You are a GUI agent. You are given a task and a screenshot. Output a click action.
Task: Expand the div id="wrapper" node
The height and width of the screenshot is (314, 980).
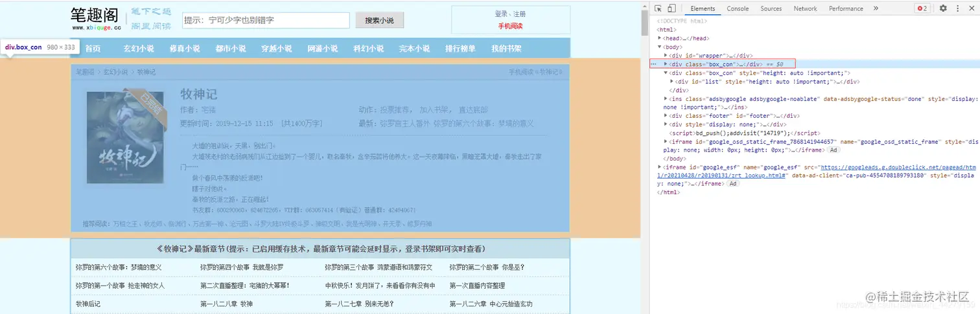point(666,56)
